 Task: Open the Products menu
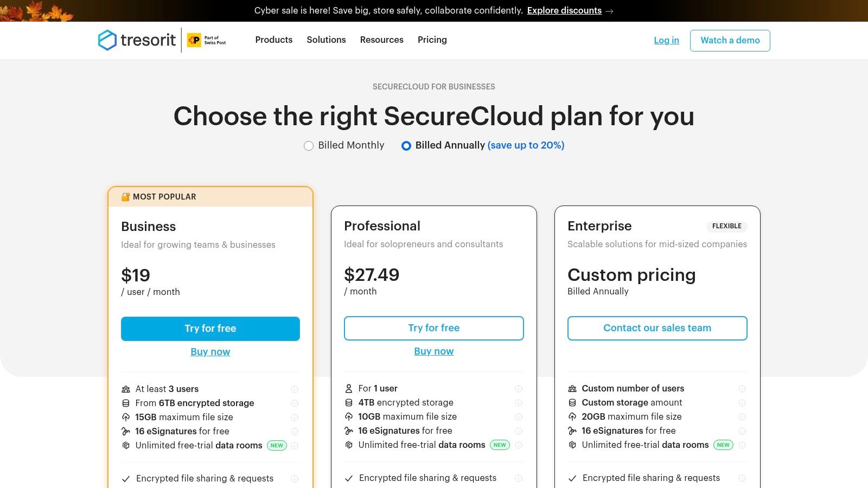(x=274, y=40)
